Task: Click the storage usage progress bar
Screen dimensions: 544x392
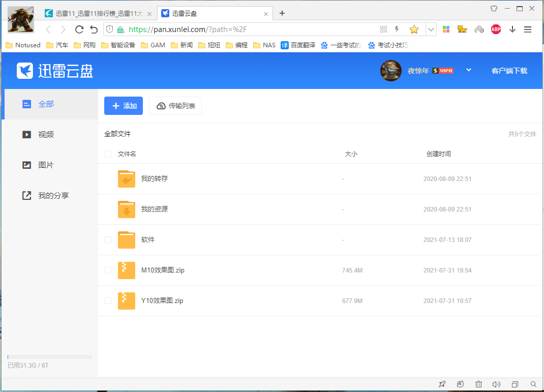Action: click(50, 356)
